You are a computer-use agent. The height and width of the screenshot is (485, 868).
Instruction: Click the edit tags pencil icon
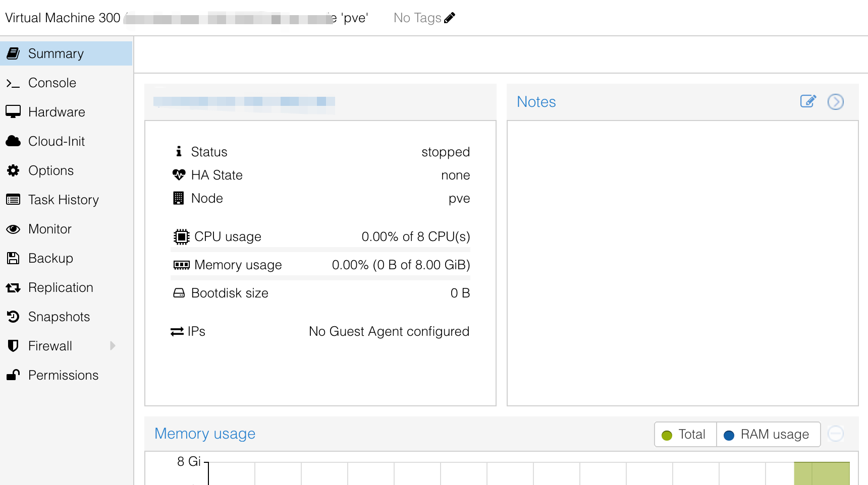point(450,18)
